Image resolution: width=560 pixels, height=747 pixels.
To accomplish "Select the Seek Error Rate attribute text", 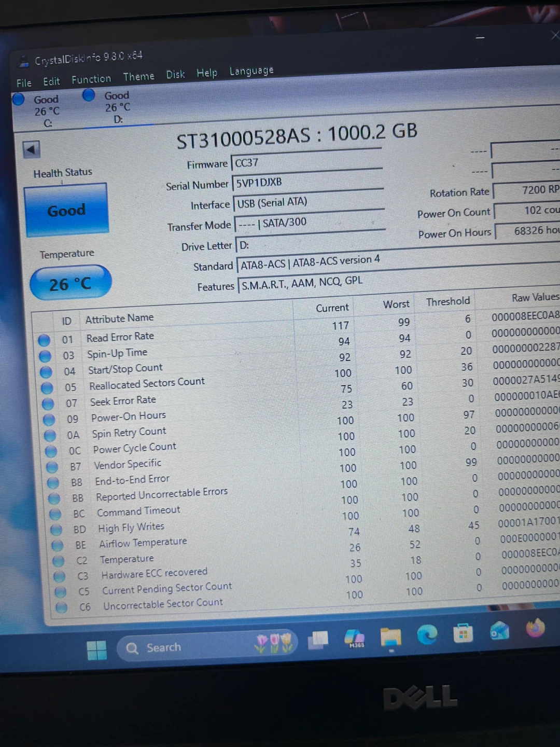I will (123, 400).
